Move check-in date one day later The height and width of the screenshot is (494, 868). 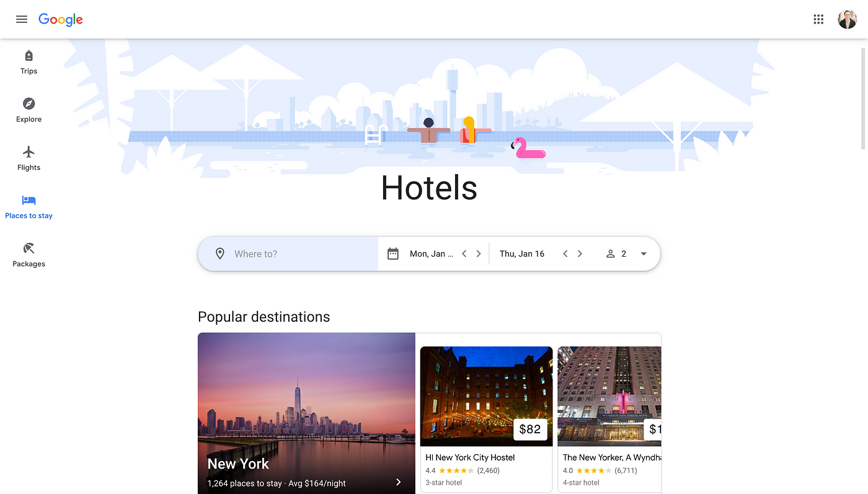[479, 254]
